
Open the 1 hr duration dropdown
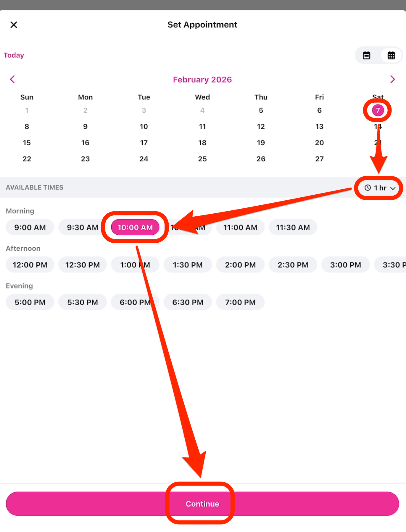(x=380, y=188)
